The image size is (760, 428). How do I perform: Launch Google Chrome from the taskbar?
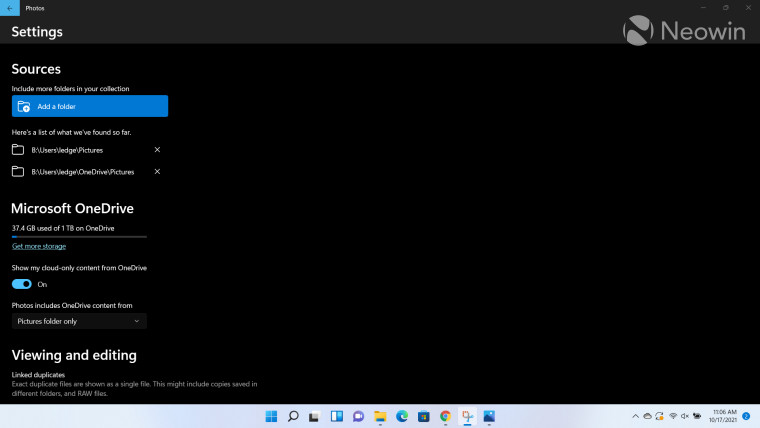pyautogui.click(x=445, y=416)
